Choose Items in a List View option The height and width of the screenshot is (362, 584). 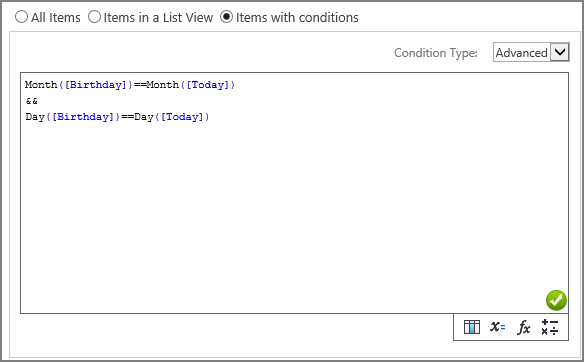pyautogui.click(x=94, y=17)
